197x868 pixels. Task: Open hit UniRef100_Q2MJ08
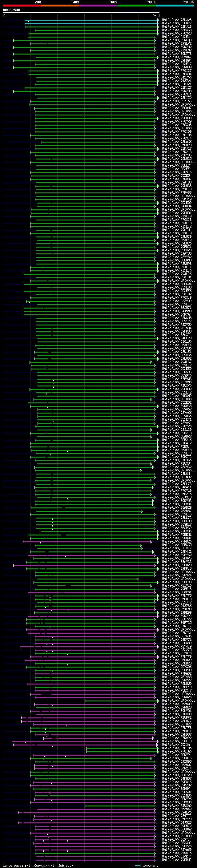[177, 20]
